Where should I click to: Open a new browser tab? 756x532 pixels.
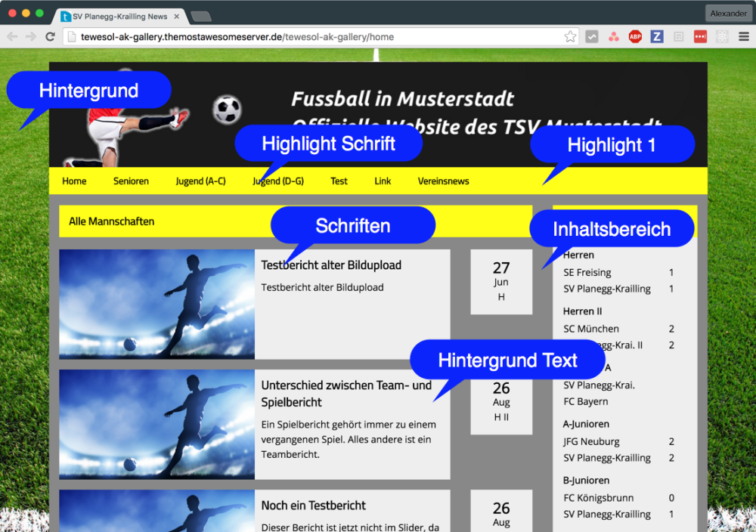pos(201,17)
